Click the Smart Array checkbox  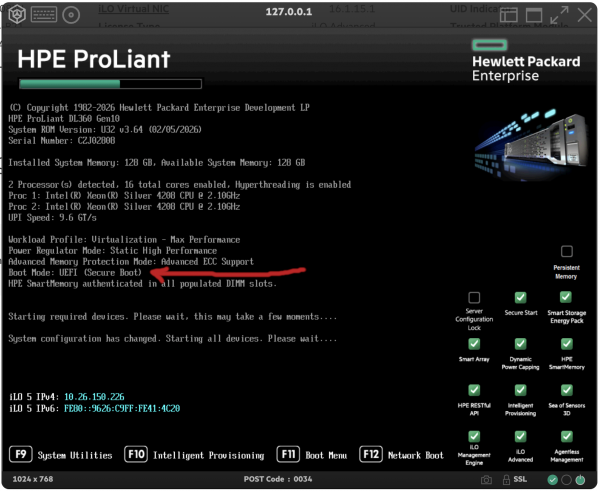click(x=474, y=344)
